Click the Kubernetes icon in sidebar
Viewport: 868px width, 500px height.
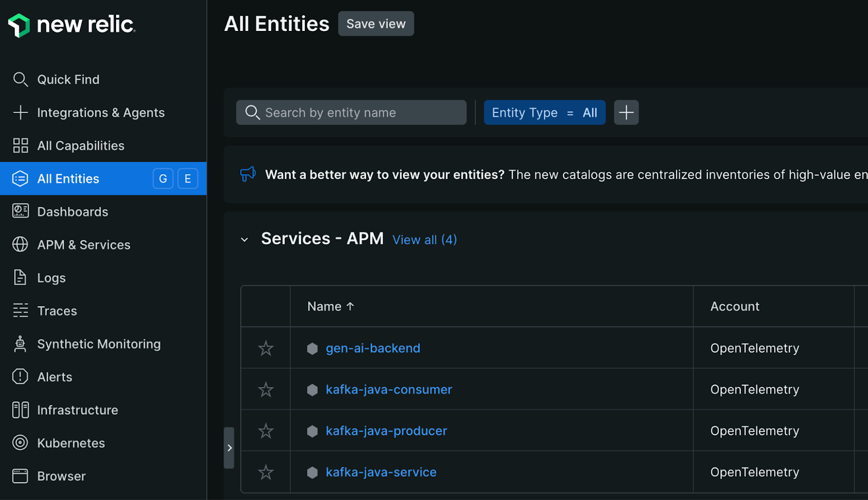[20, 443]
